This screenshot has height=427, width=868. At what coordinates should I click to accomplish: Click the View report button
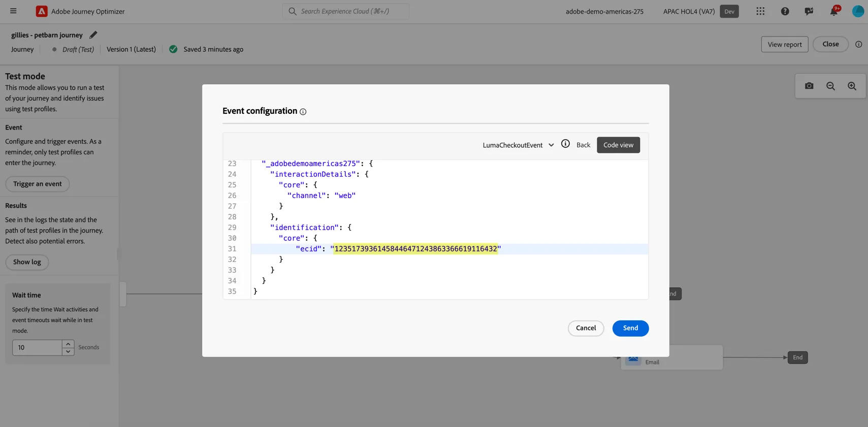pos(784,44)
